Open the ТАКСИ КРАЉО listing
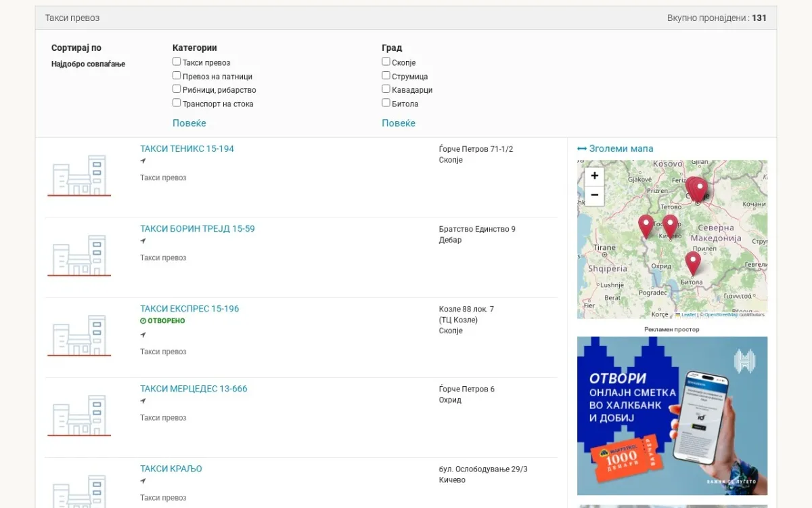812x508 pixels. click(x=171, y=469)
